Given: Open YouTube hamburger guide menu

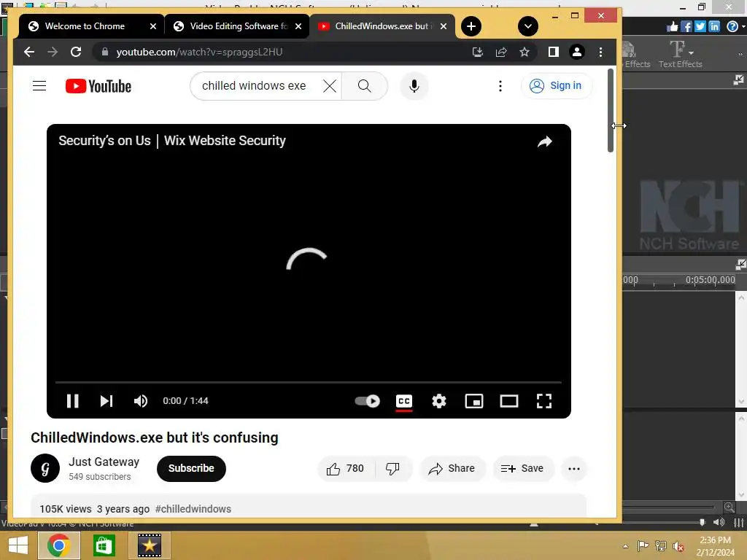Looking at the screenshot, I should [x=39, y=86].
